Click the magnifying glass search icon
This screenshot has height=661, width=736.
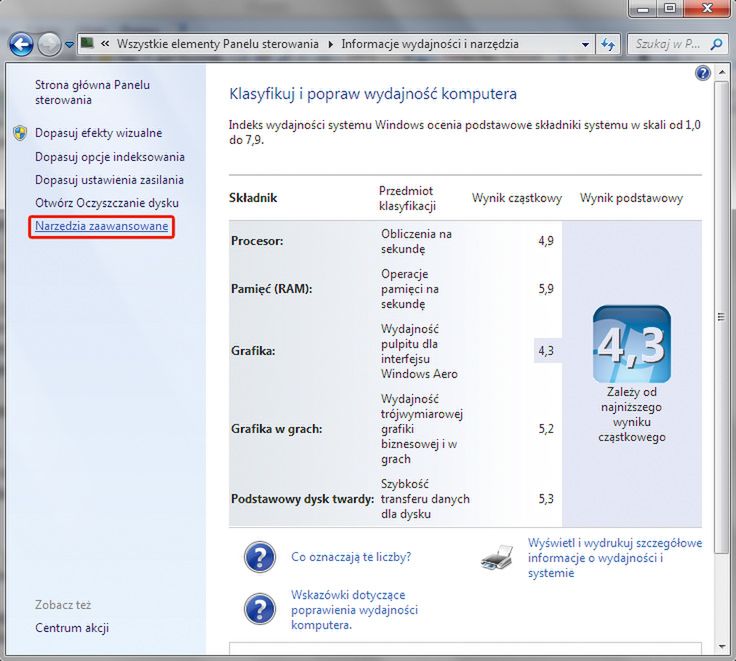pos(716,44)
